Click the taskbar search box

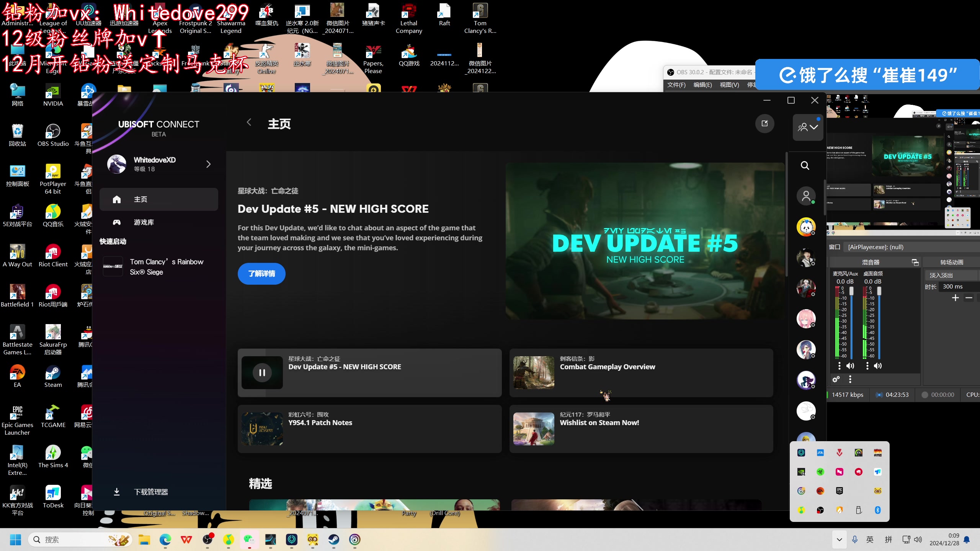(80, 540)
